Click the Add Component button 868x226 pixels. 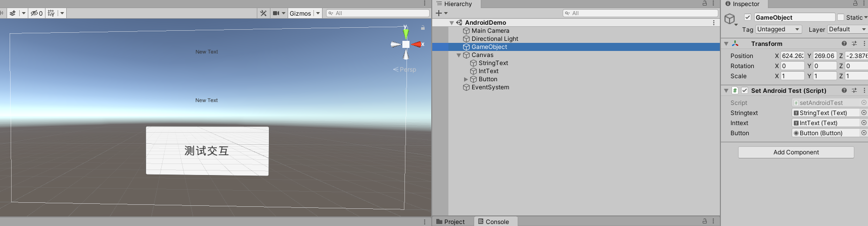point(796,152)
